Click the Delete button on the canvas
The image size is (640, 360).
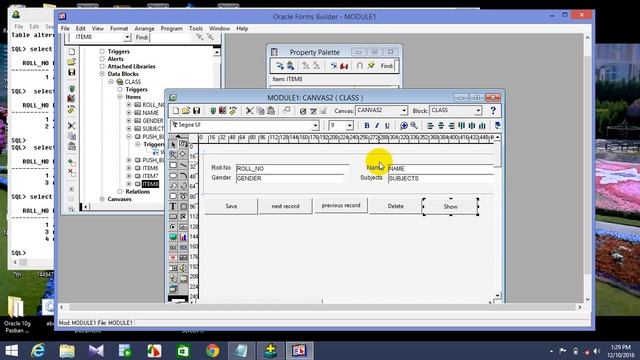(396, 206)
